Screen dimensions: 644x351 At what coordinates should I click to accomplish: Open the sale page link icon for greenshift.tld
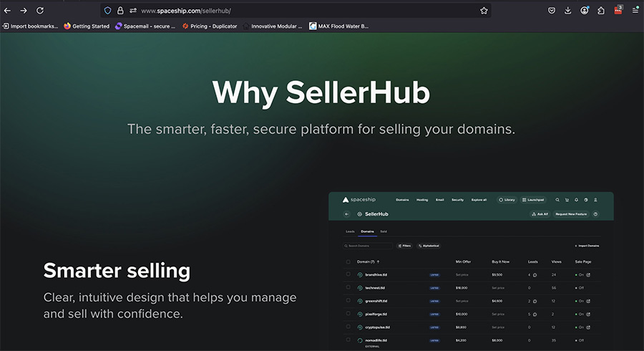coord(589,302)
